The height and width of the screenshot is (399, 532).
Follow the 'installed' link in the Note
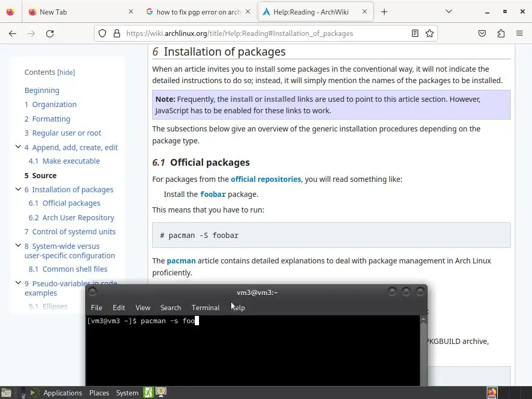pos(280,99)
